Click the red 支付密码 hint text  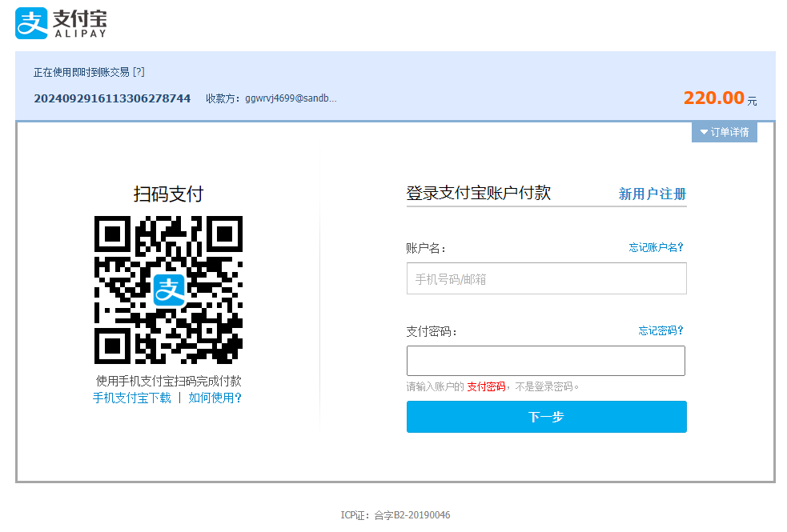(486, 386)
